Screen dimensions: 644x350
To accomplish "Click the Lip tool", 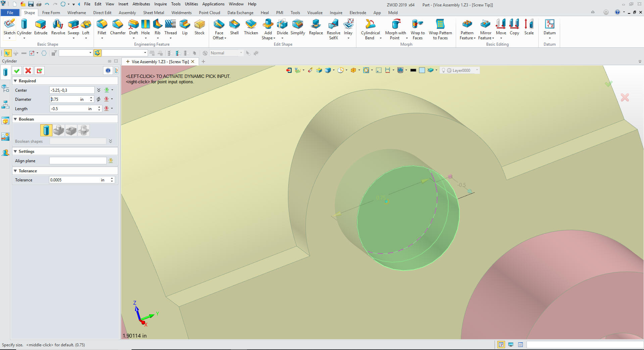I will 185,27.
